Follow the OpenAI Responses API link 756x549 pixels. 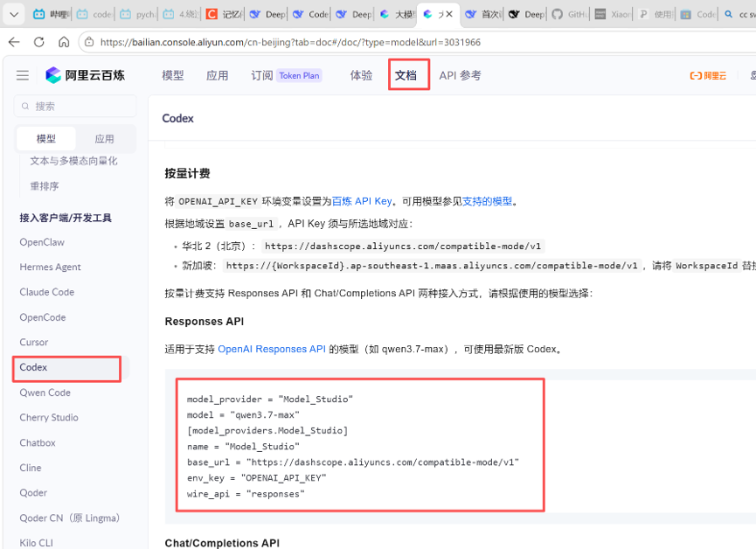click(x=272, y=350)
